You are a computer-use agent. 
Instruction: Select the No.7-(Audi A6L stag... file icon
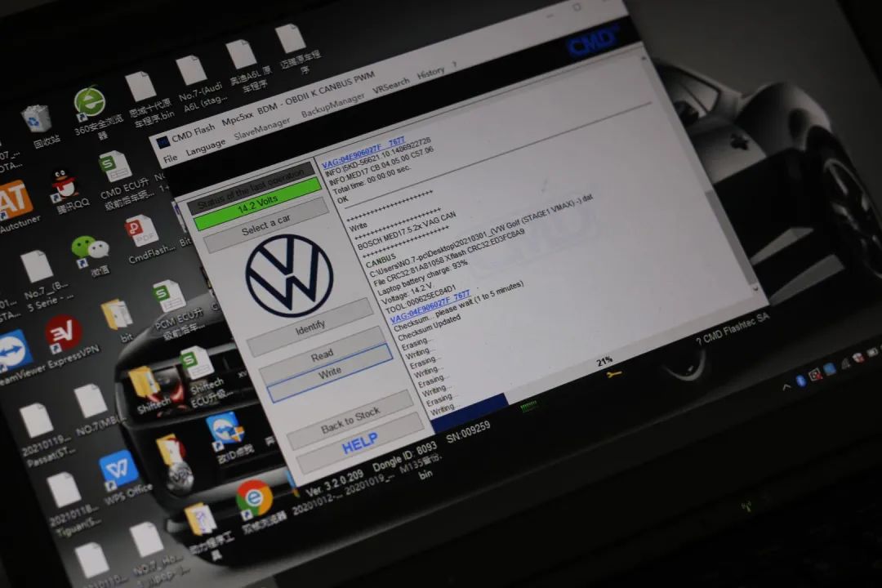pos(191,70)
